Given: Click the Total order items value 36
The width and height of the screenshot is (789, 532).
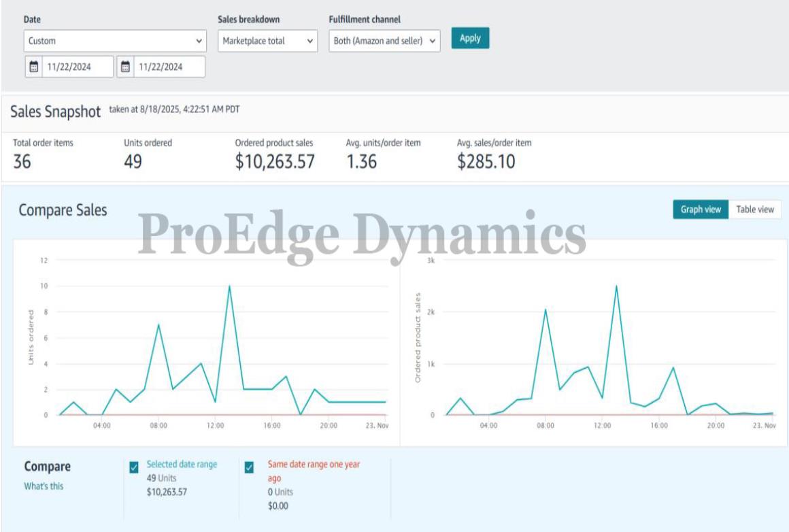Looking at the screenshot, I should [x=22, y=162].
